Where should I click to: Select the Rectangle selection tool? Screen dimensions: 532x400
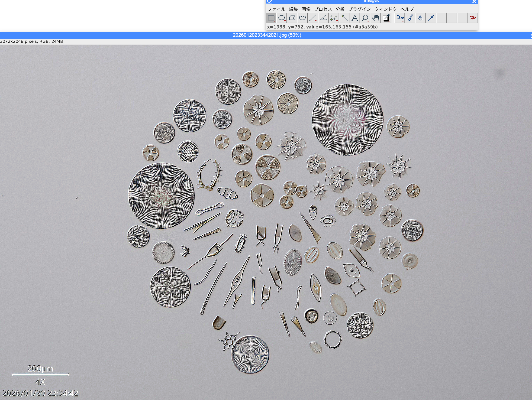271,18
